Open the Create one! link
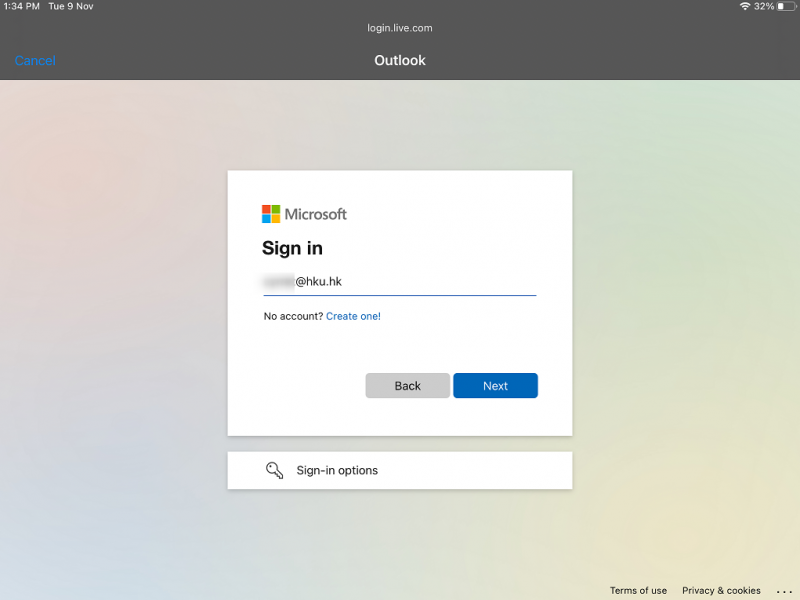800x600 pixels. pyautogui.click(x=353, y=316)
